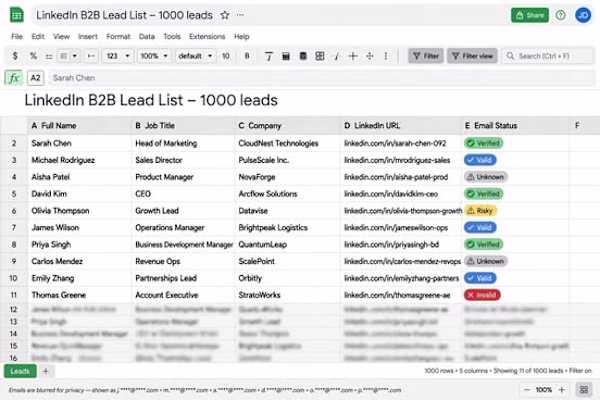Star the LinkedIn B2B Lead List document
Image resolution: width=600 pixels, height=400 pixels.
[225, 15]
